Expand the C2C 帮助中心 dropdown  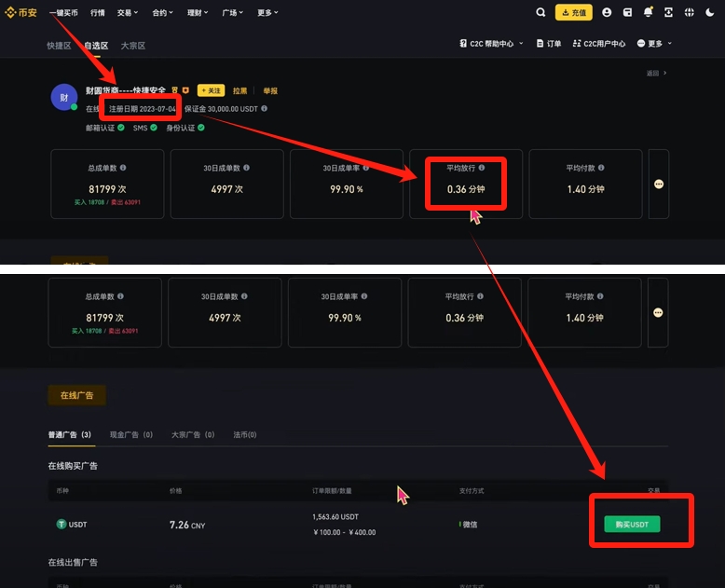click(x=491, y=44)
